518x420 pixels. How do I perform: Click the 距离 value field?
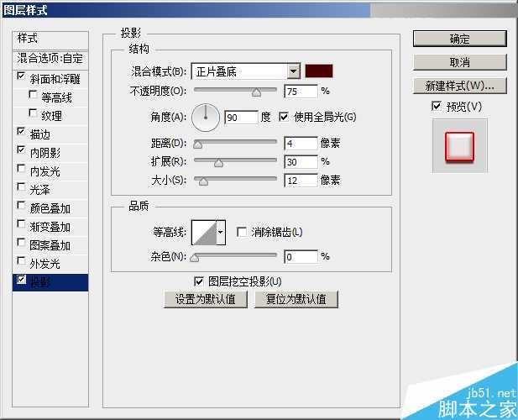click(301, 144)
